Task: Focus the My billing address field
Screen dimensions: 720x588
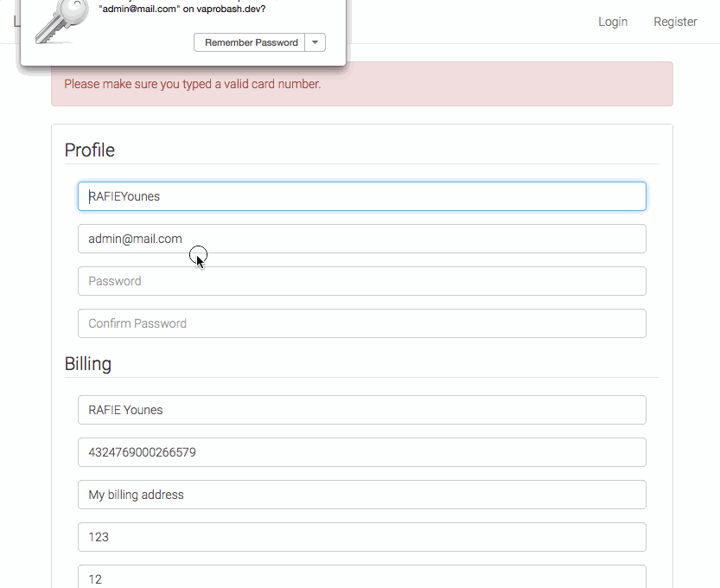Action: (362, 495)
